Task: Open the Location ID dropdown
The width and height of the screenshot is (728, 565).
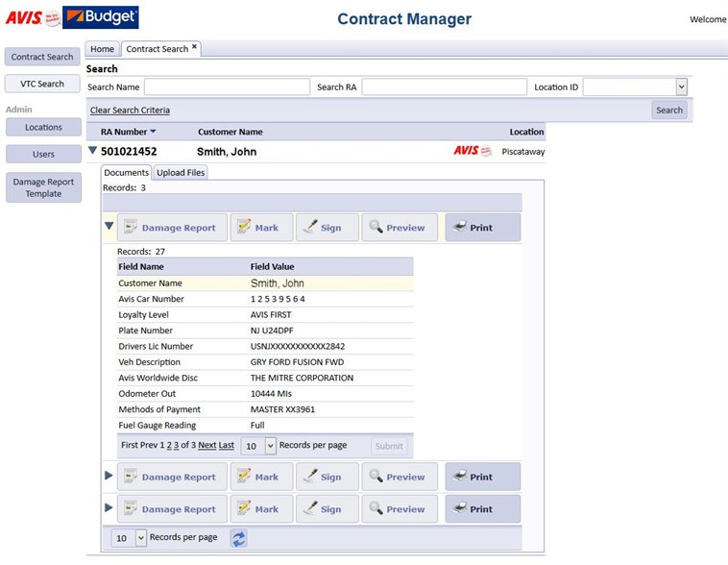Action: pyautogui.click(x=681, y=86)
